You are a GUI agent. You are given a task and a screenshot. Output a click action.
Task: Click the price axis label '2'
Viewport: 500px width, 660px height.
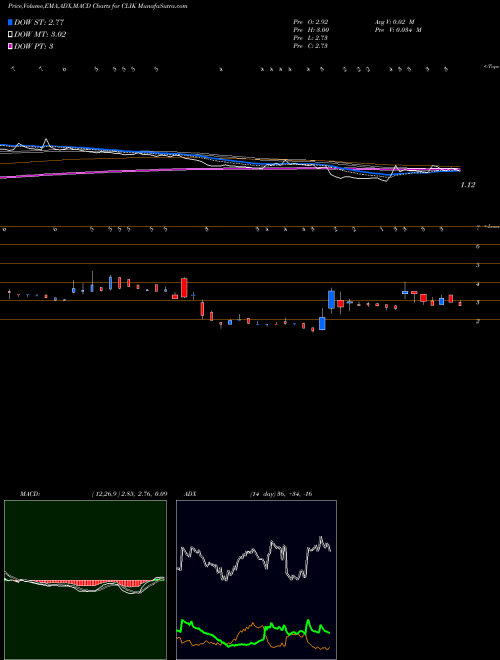pos(478,322)
